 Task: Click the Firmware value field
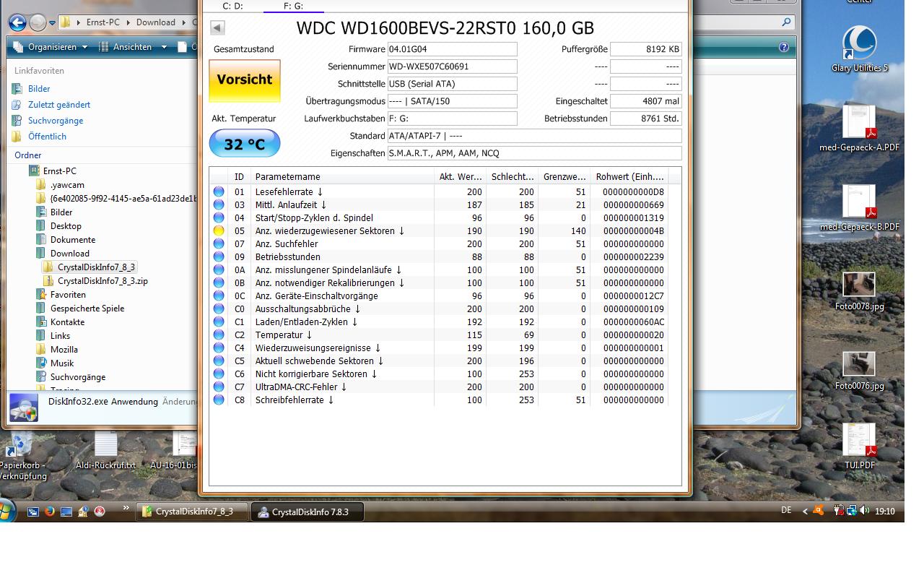pos(453,49)
